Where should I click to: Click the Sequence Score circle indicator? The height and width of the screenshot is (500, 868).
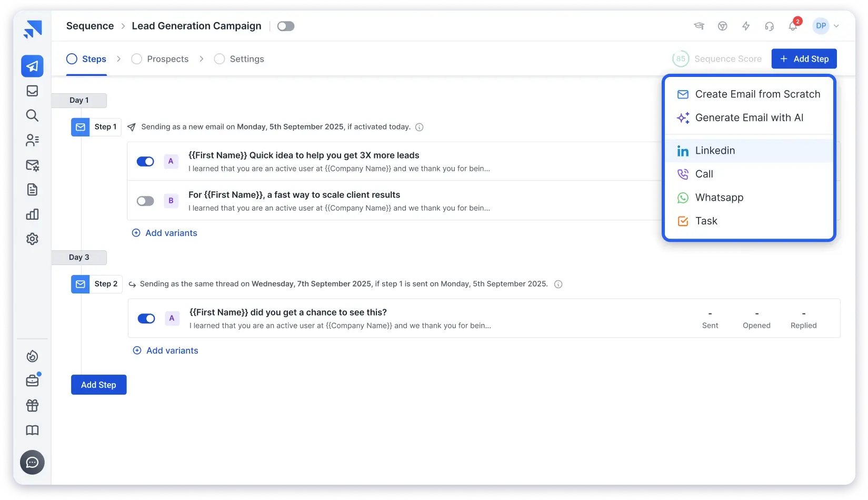click(681, 58)
